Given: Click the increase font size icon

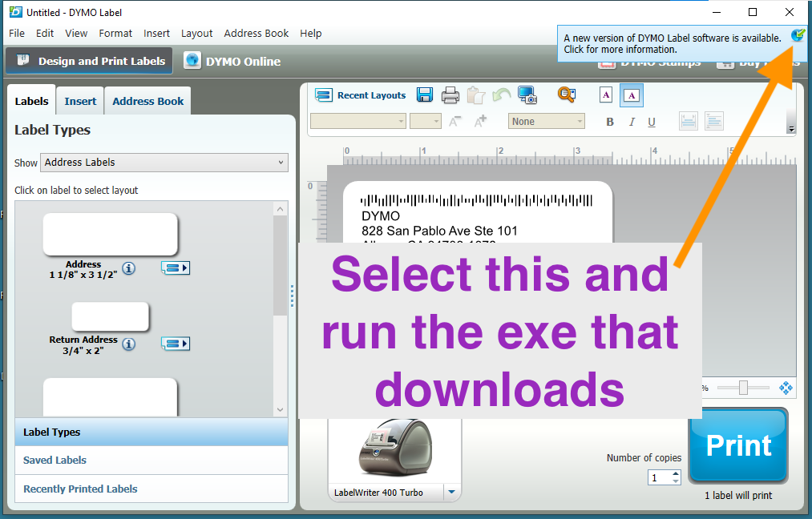Looking at the screenshot, I should pos(480,121).
